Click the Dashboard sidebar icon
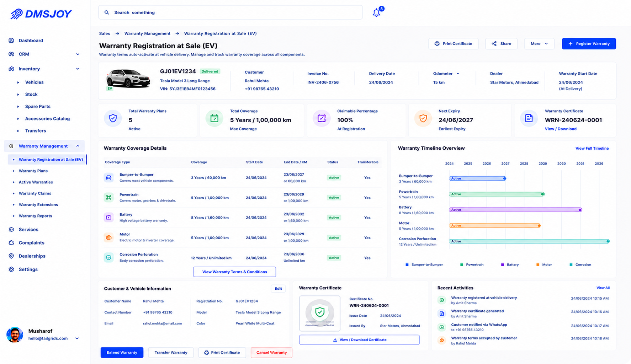The image size is (631, 364). tap(11, 41)
